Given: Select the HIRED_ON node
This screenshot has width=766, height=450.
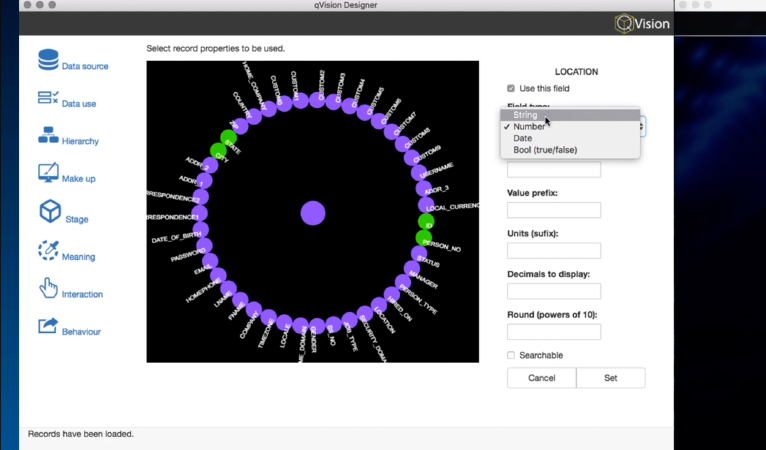Looking at the screenshot, I should coord(392,294).
